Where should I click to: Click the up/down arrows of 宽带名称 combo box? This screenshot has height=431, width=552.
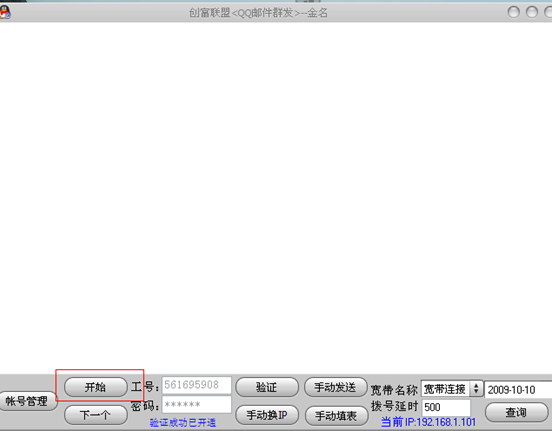pyautogui.click(x=476, y=389)
